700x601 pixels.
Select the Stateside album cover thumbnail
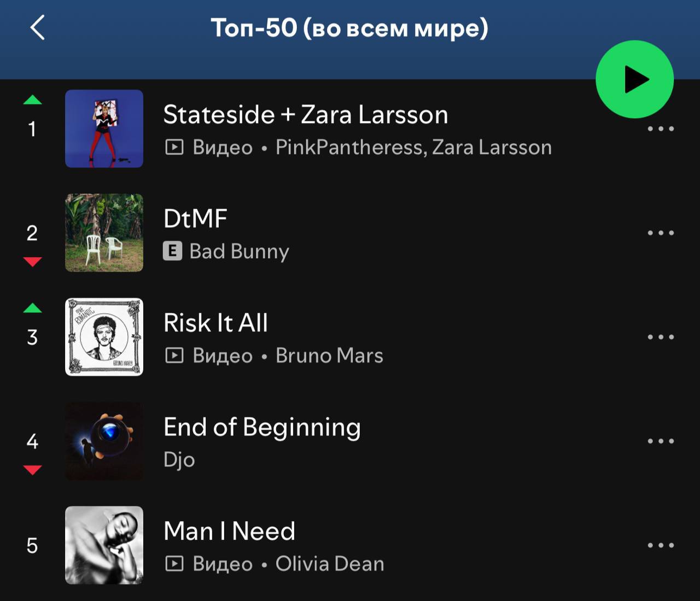point(104,129)
